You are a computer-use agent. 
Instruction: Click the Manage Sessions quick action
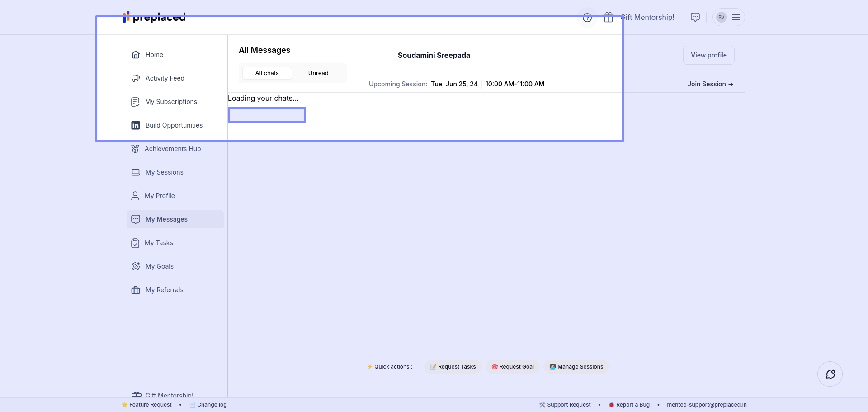pyautogui.click(x=576, y=367)
